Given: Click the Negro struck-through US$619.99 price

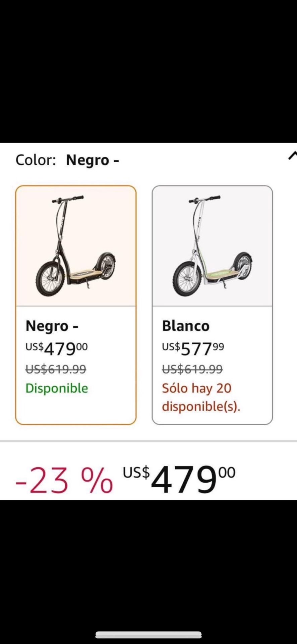Looking at the screenshot, I should point(56,369).
